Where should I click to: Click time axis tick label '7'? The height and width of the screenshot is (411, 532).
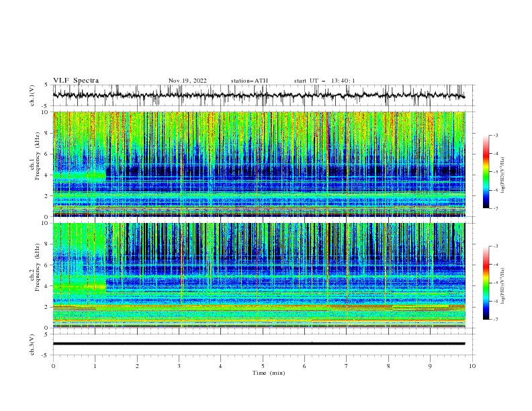347,366
